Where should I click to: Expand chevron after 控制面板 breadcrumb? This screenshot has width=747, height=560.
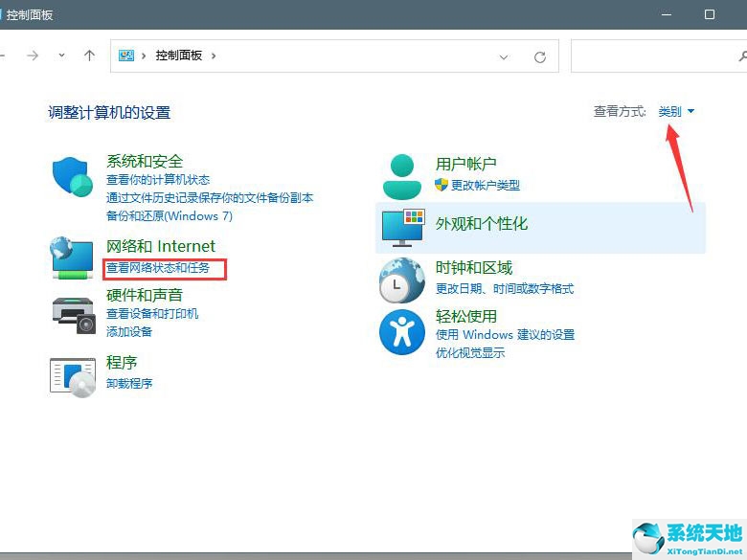(214, 56)
